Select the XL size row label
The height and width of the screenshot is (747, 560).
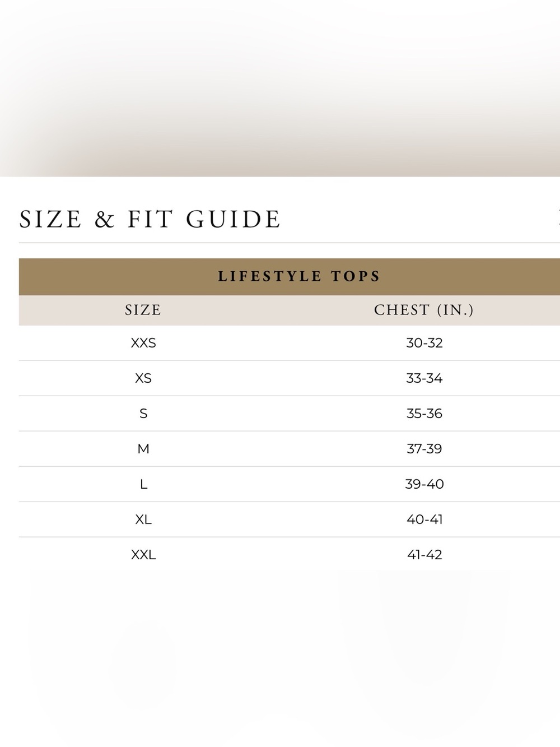[143, 519]
